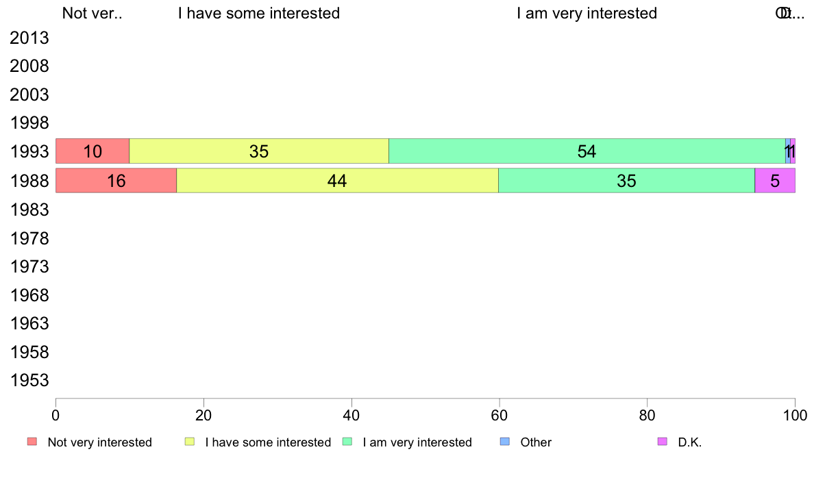Viewport: 814px width, 504px height.
Task: Click the truncated 'Not ver..' column header
Action: click(92, 13)
